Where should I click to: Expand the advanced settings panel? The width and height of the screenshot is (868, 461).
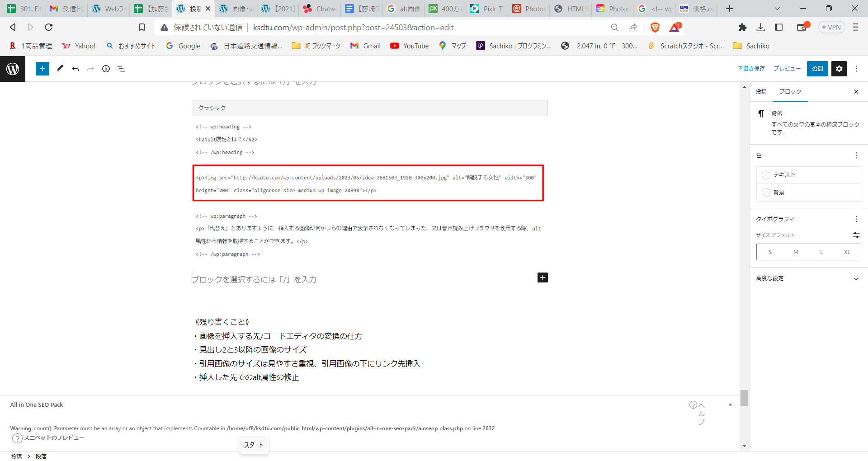[x=808, y=278]
